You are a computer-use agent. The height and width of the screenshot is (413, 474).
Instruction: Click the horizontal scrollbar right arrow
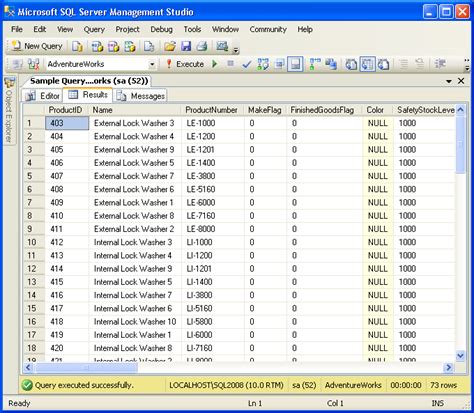(x=449, y=367)
